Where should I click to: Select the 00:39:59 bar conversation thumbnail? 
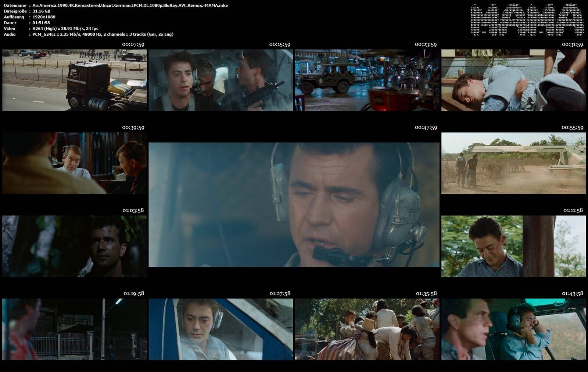74,163
